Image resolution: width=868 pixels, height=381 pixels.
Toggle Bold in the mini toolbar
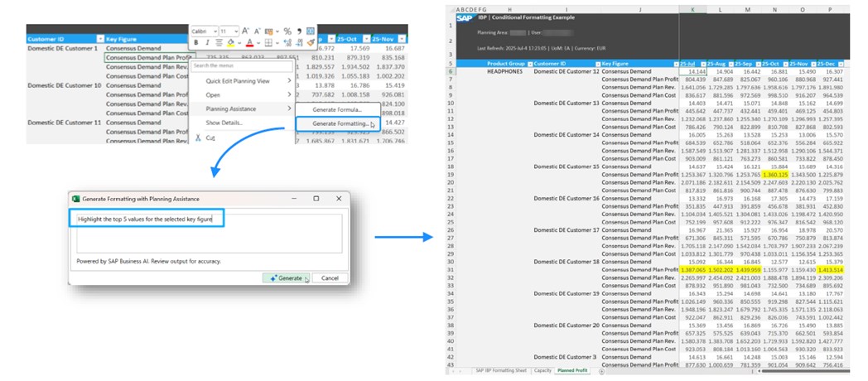click(196, 42)
